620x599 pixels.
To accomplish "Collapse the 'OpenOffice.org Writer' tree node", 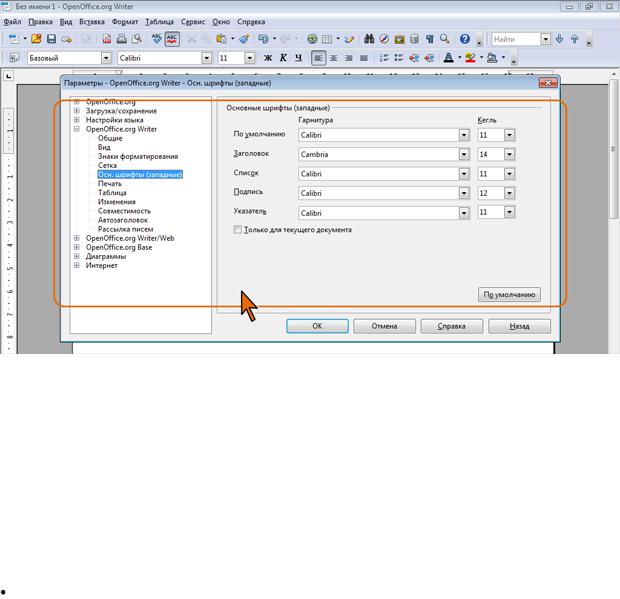I will pos(77,129).
